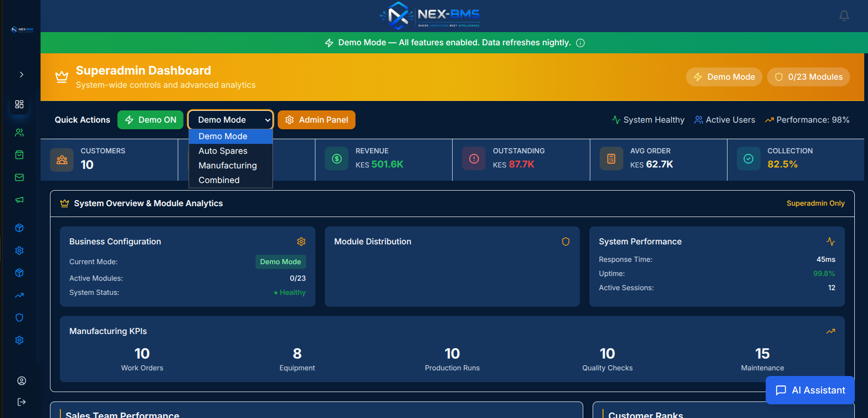Image resolution: width=868 pixels, height=418 pixels.
Task: Click the collection rate 82.5%
Action: coord(783,164)
